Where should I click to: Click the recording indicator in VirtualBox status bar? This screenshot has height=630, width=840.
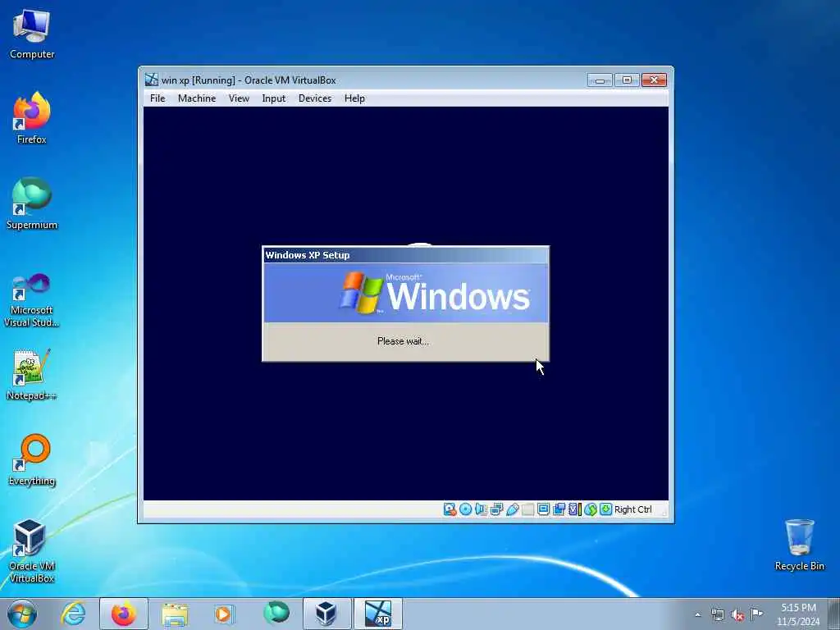[x=559, y=509]
